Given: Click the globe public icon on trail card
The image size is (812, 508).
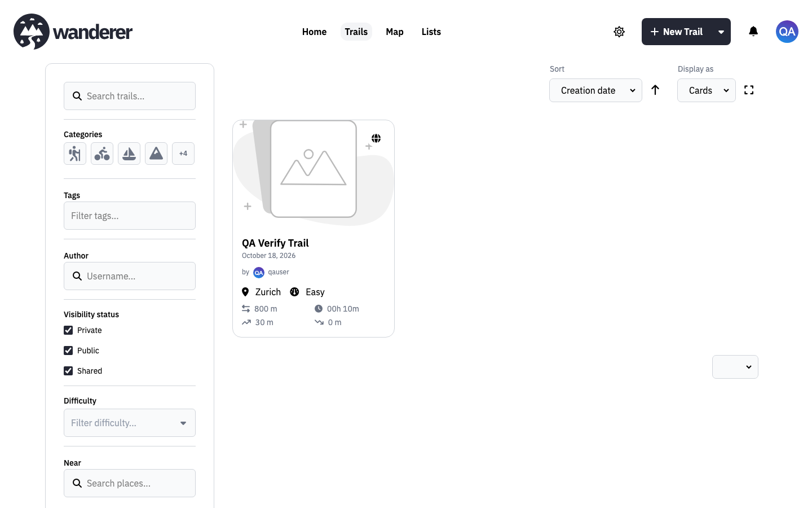Looking at the screenshot, I should coord(376,138).
